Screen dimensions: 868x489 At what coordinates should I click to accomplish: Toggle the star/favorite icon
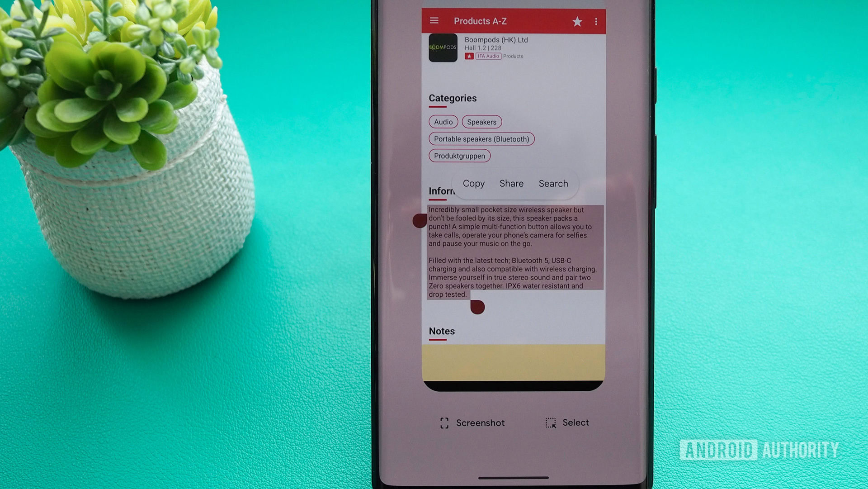tap(576, 21)
